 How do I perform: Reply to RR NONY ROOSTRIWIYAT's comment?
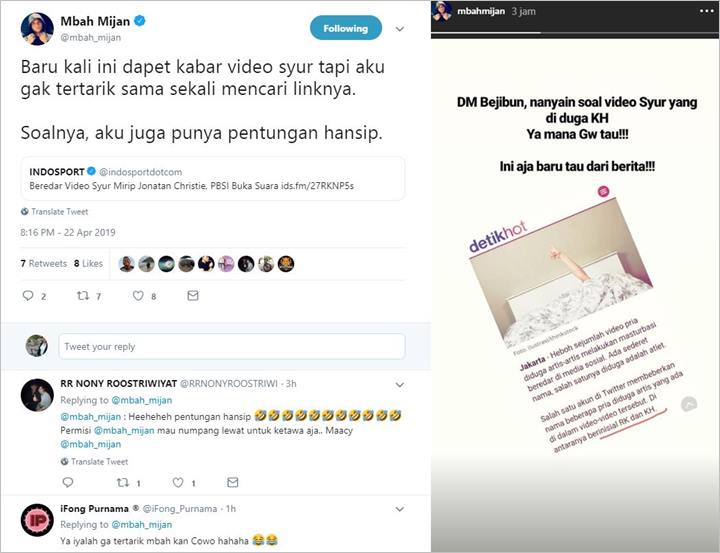(68, 482)
